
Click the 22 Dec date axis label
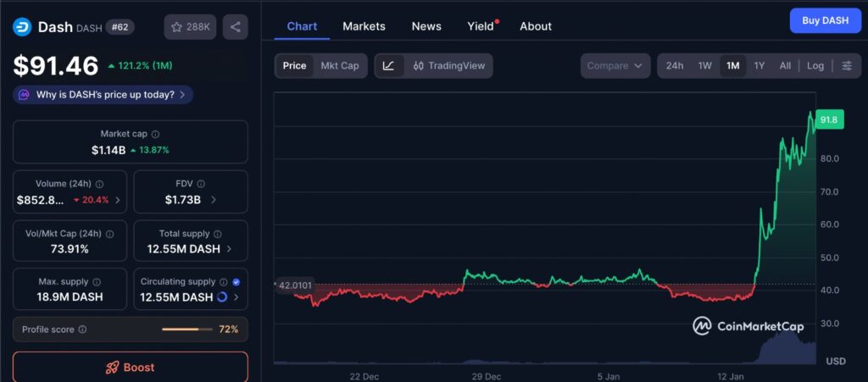[x=364, y=376]
